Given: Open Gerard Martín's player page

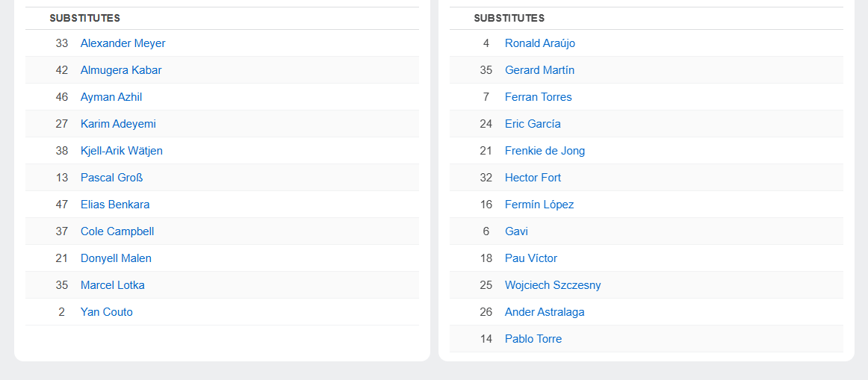Looking at the screenshot, I should click(x=539, y=70).
